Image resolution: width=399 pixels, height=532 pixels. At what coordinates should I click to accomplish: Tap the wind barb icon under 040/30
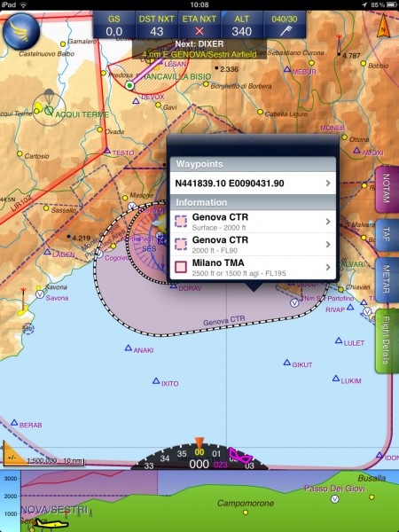tap(285, 32)
